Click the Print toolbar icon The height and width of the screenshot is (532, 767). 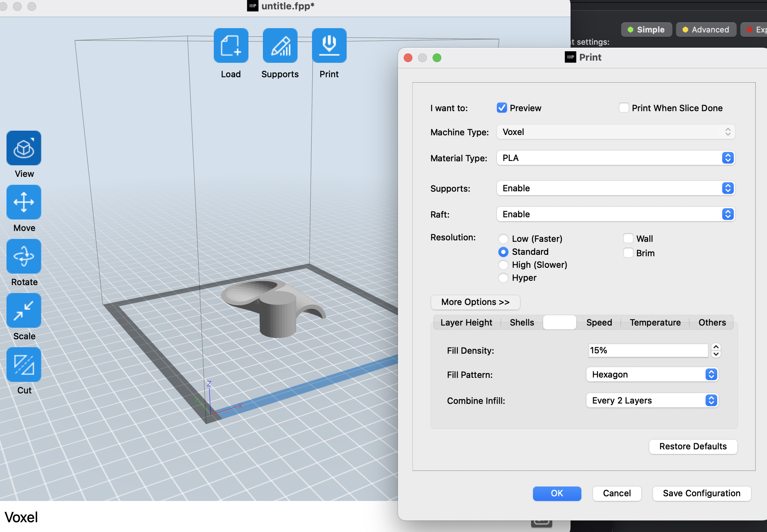[329, 45]
